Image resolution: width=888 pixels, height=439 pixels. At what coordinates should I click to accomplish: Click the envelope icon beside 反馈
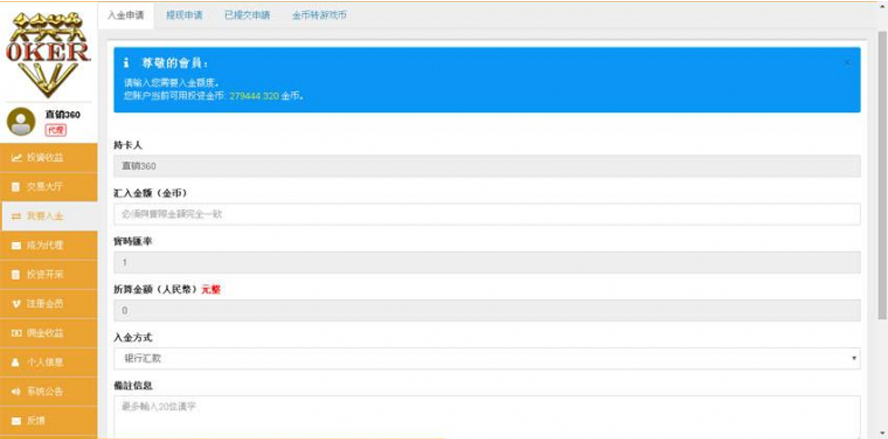16,421
